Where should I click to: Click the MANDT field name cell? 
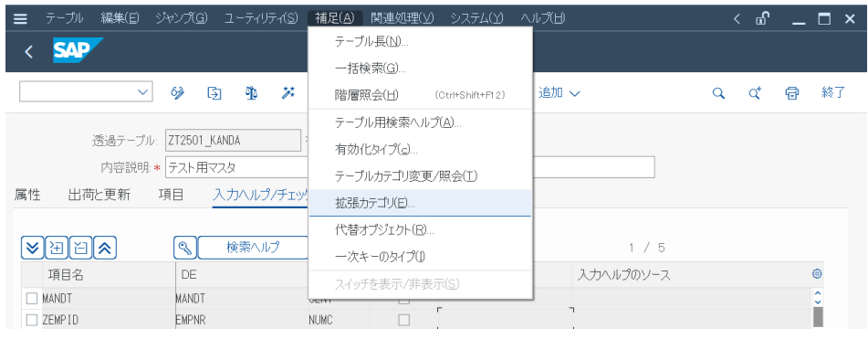click(x=109, y=299)
